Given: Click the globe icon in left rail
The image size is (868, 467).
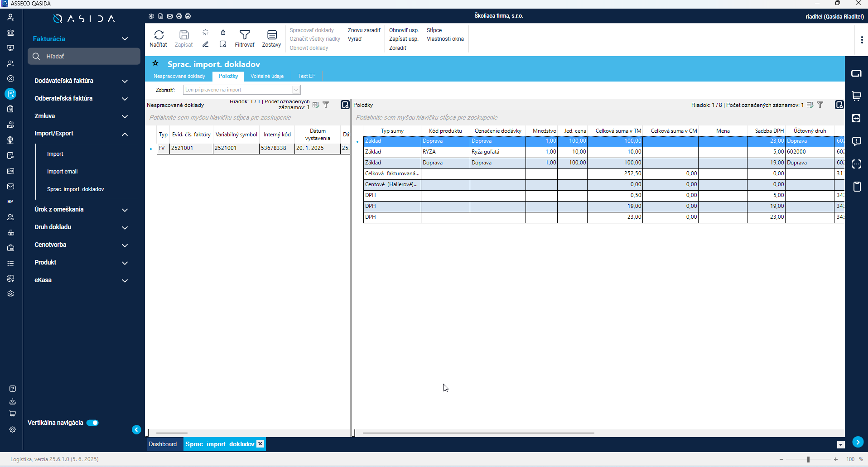Looking at the screenshot, I should [11, 140].
